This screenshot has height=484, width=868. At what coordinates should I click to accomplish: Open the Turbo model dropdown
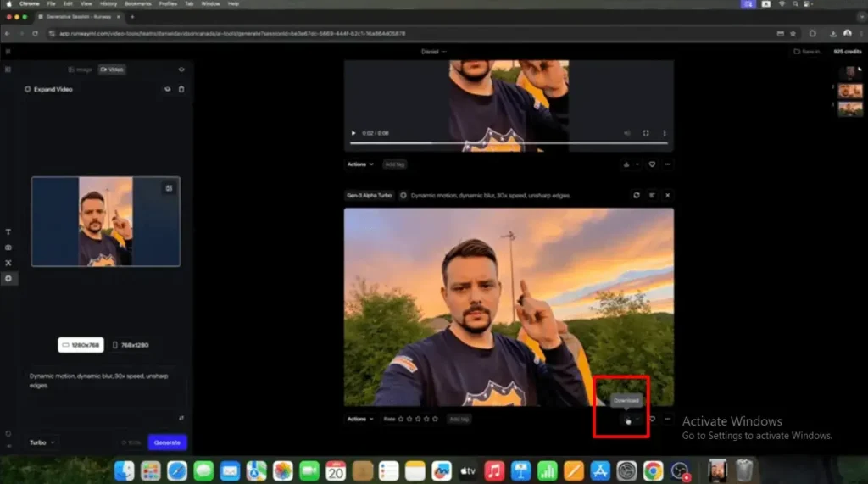(42, 442)
